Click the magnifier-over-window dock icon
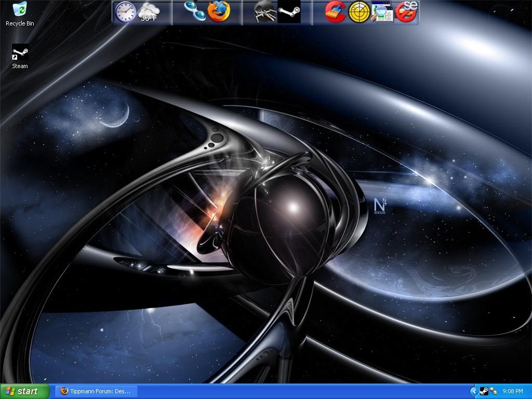Screen dimensions: 532x399 (x=383, y=11)
